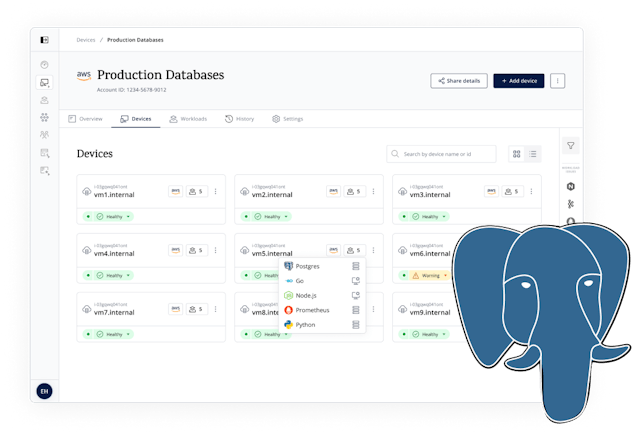Click the Share details button

(x=458, y=80)
